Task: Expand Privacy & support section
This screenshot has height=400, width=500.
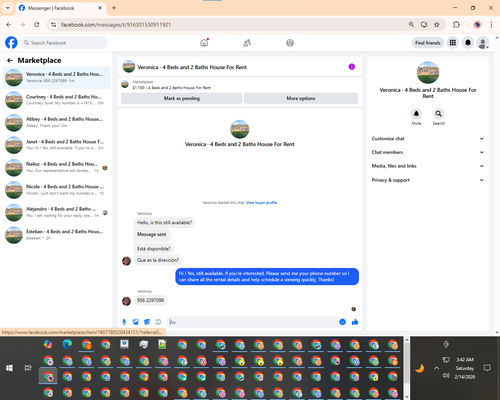Action: pyautogui.click(x=428, y=180)
